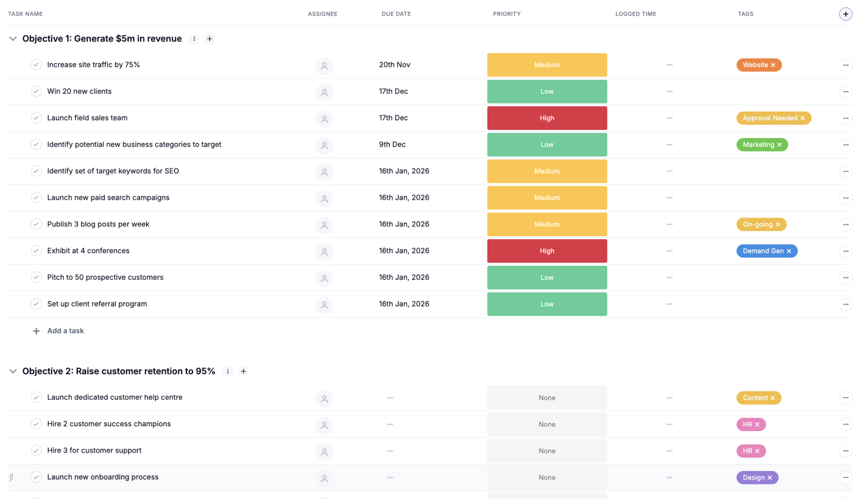Click the Priority column header
The image size is (868, 499).
click(x=506, y=14)
